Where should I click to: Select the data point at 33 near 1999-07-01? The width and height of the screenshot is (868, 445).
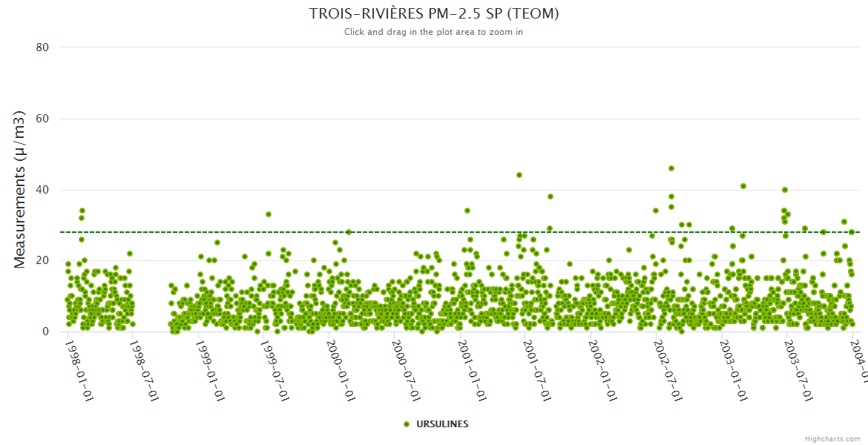[x=269, y=214]
